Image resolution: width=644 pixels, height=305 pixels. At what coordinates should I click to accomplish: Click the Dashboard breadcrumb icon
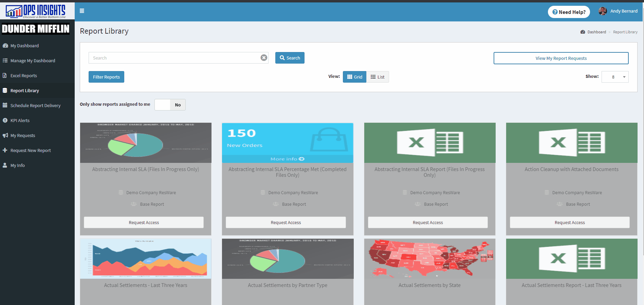pyautogui.click(x=583, y=32)
